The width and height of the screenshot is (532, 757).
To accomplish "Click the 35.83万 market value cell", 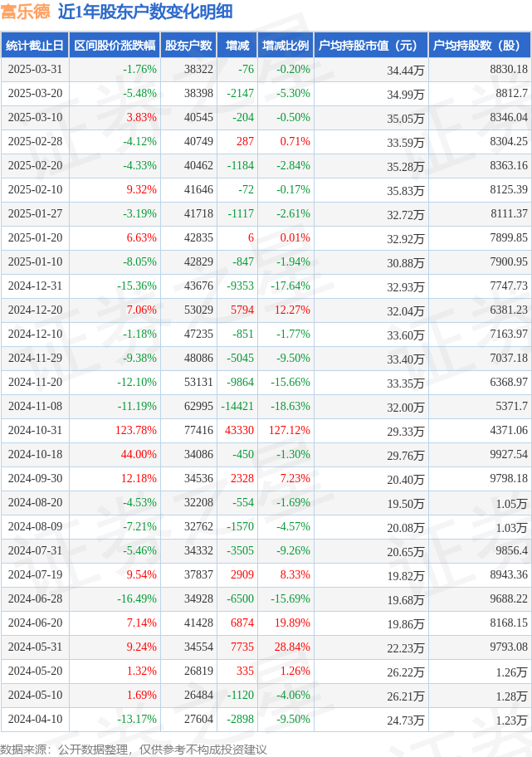I will [405, 190].
